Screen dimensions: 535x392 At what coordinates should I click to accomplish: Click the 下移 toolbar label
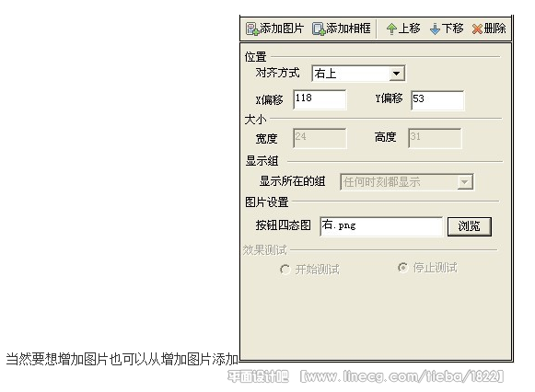tap(452, 29)
